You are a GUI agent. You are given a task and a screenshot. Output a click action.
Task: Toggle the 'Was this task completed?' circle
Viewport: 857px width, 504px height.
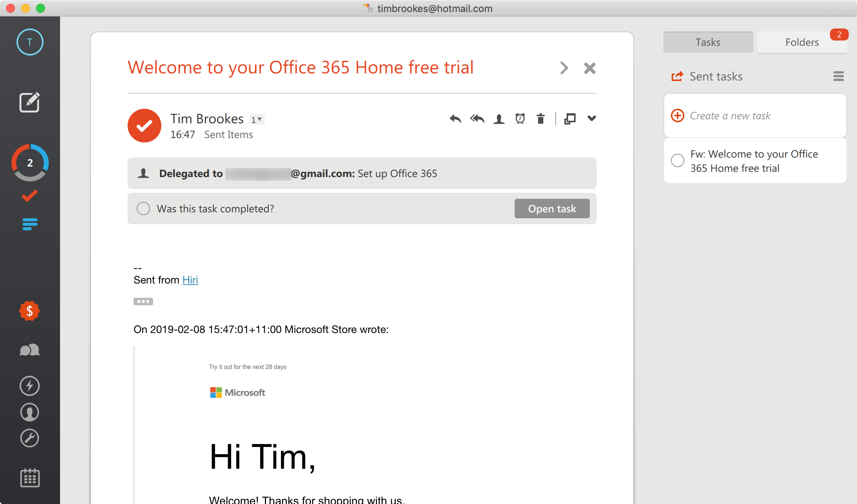[x=142, y=208]
